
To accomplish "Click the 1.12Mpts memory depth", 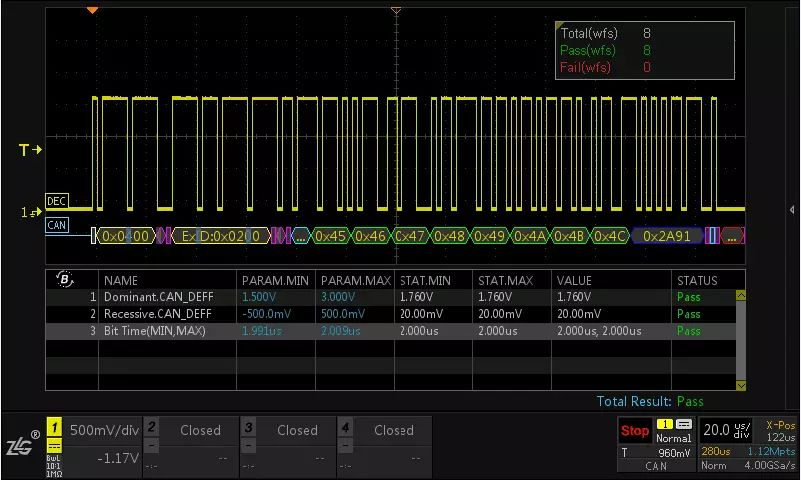I will pos(771,451).
